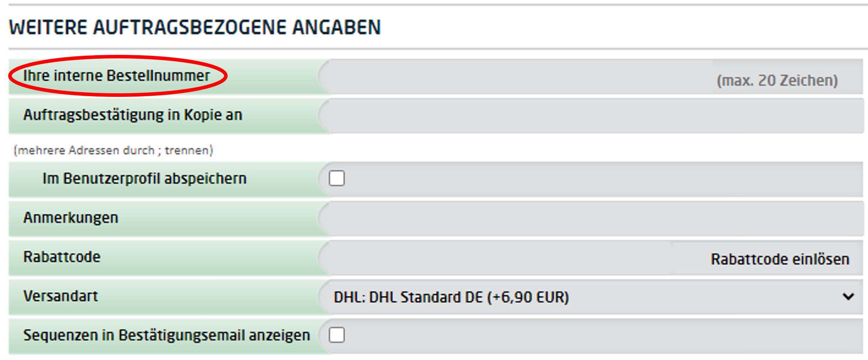Click the Rabattcode label

(x=62, y=257)
